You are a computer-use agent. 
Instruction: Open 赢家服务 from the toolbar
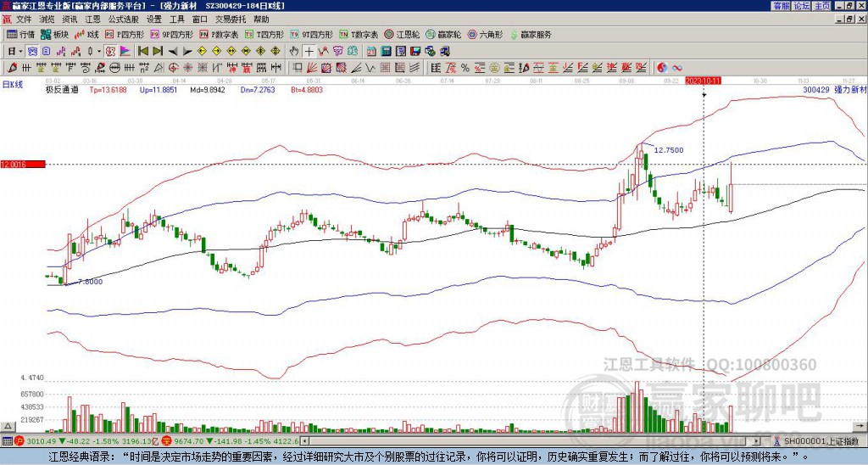pyautogui.click(x=531, y=34)
